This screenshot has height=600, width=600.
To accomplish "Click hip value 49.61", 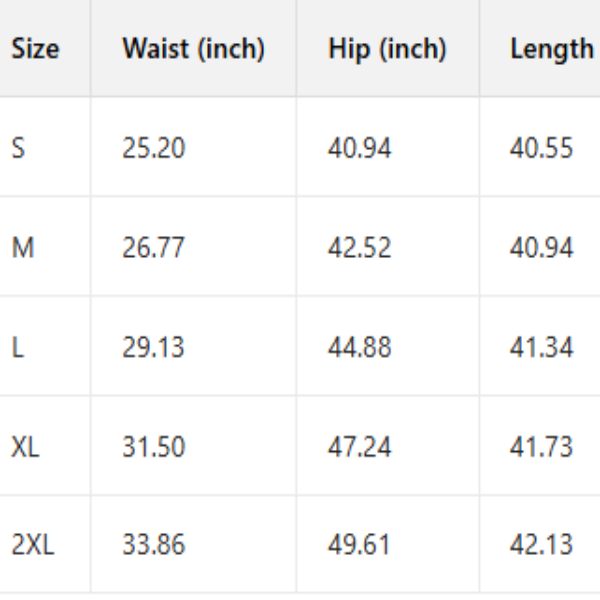I will click(x=358, y=546).
